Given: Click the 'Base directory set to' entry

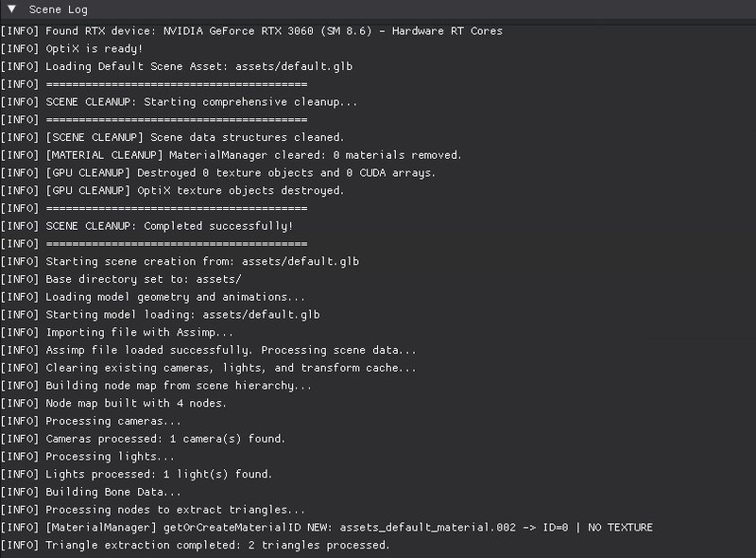Looking at the screenshot, I should (144, 280).
